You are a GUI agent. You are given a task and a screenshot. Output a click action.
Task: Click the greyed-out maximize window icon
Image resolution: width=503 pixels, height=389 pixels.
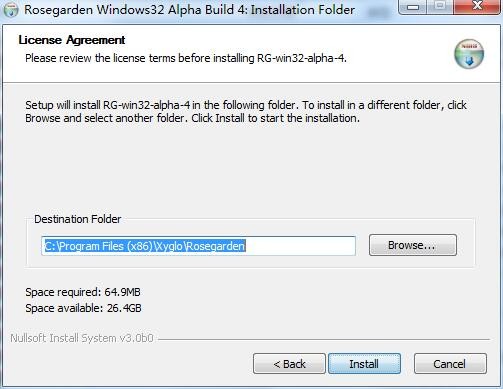click(440, 6)
